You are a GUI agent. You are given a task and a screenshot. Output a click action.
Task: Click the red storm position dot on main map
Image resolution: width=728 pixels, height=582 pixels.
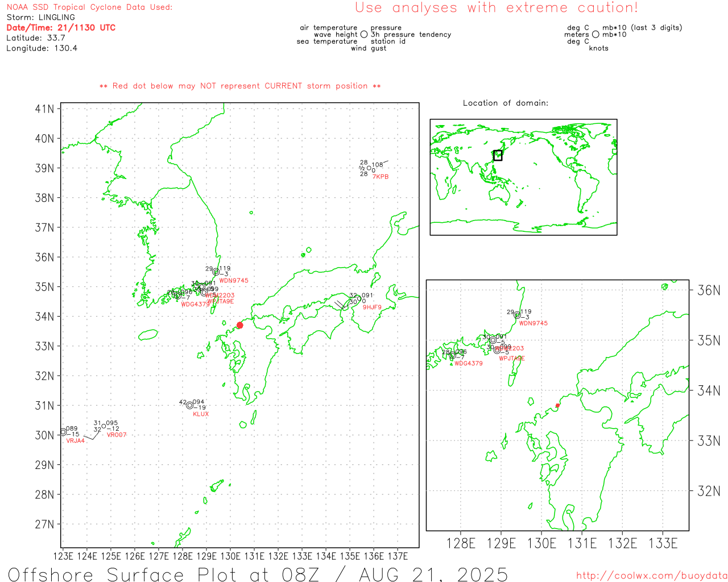(239, 325)
